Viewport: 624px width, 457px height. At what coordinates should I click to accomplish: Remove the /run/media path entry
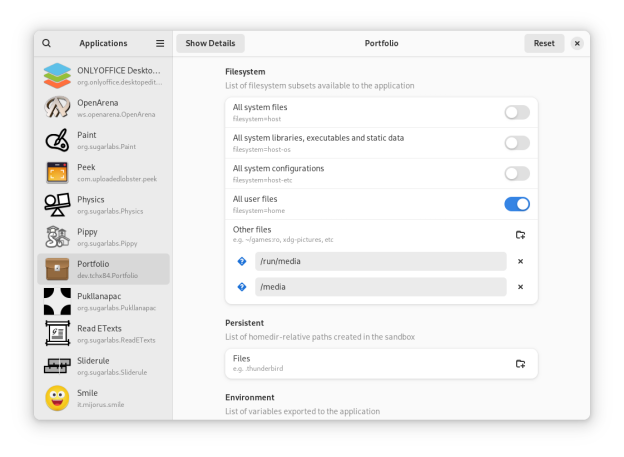(x=520, y=261)
